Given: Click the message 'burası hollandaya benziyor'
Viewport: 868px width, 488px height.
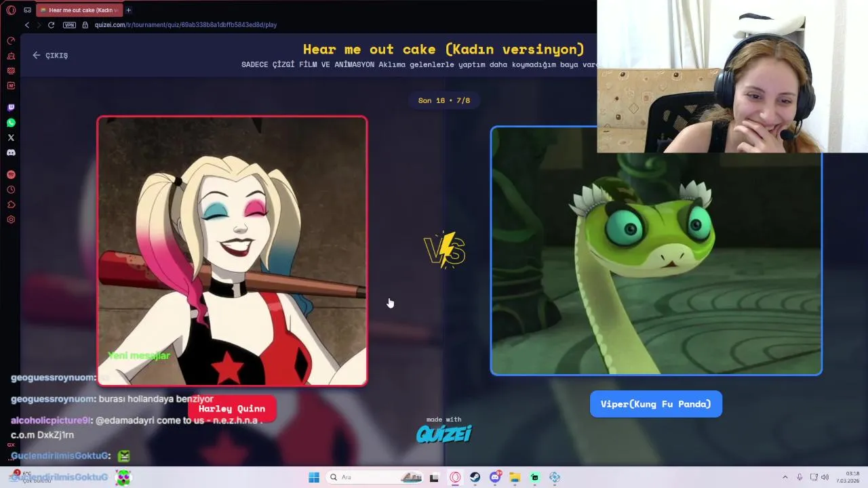Looking at the screenshot, I should click(x=156, y=399).
